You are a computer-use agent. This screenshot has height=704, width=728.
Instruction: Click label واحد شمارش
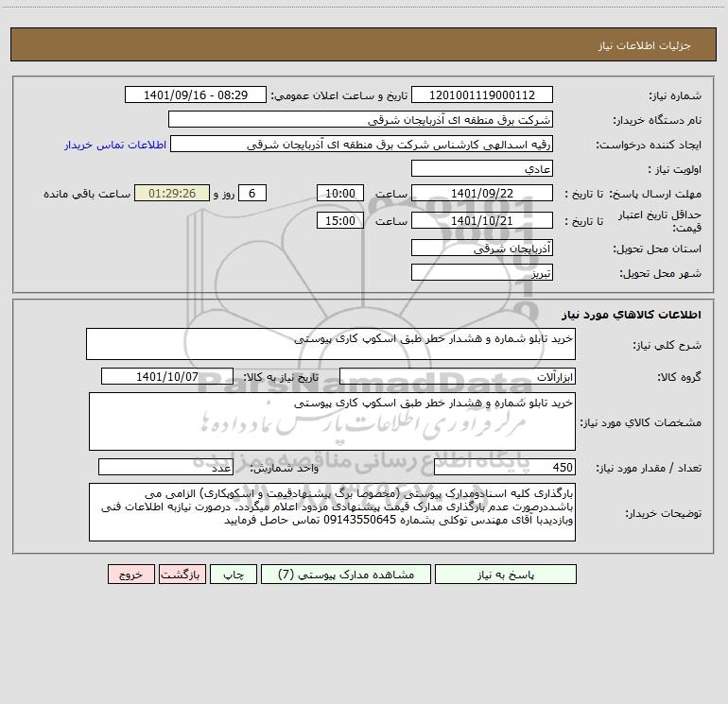pyautogui.click(x=285, y=469)
